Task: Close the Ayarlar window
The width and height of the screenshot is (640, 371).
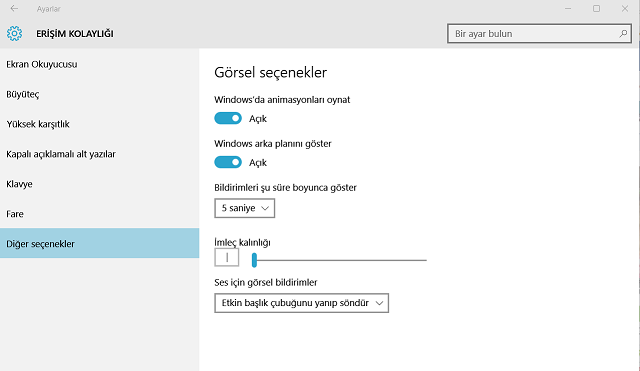Action: click(x=625, y=9)
